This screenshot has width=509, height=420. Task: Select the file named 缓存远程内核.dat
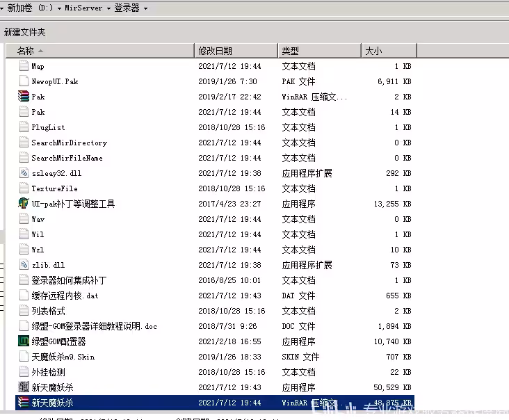65,296
